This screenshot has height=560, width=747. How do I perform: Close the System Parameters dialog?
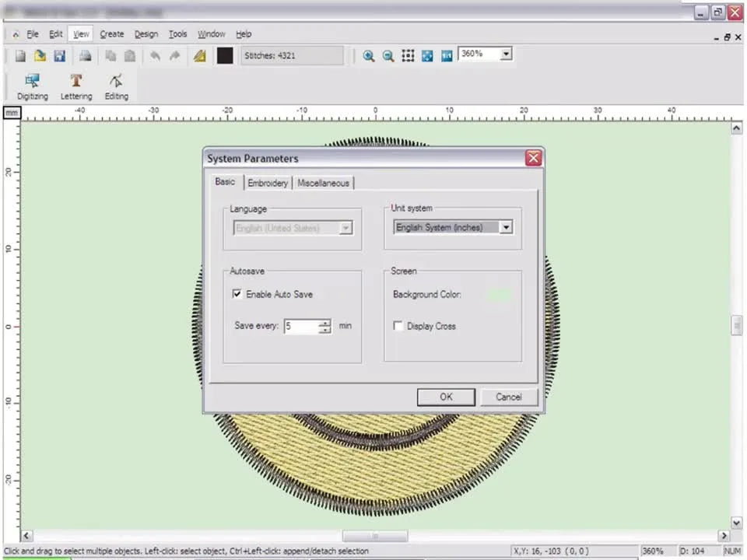(533, 158)
